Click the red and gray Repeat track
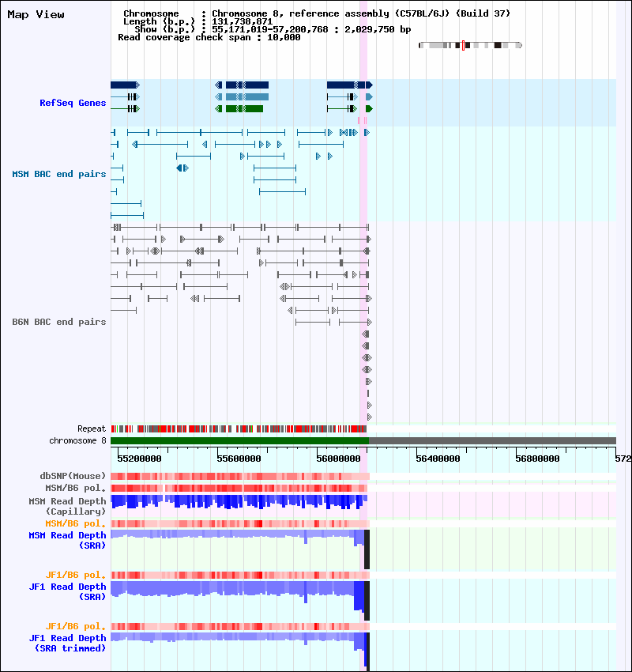This screenshot has width=632, height=672. (x=239, y=428)
